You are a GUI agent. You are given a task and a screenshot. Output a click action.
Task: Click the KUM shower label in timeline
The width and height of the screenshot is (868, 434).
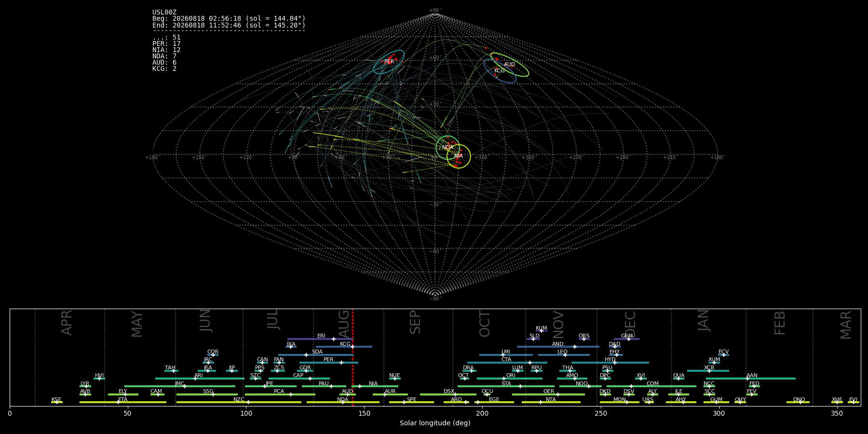point(542,328)
